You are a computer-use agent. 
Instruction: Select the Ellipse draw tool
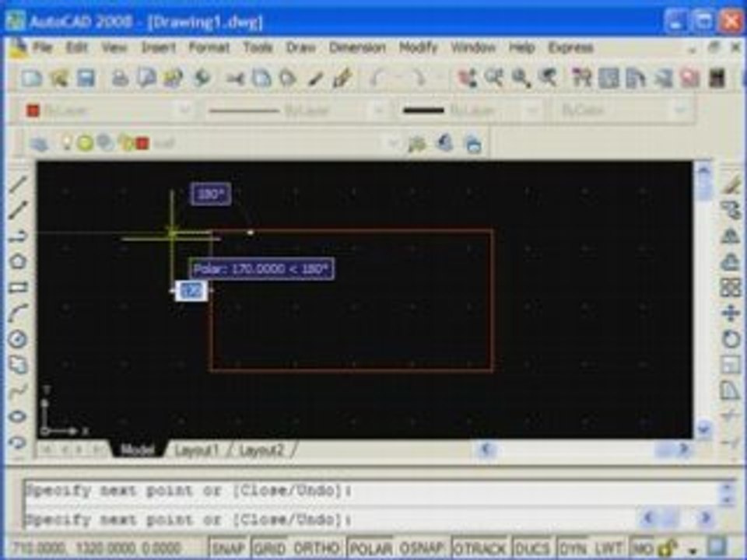pos(18,417)
